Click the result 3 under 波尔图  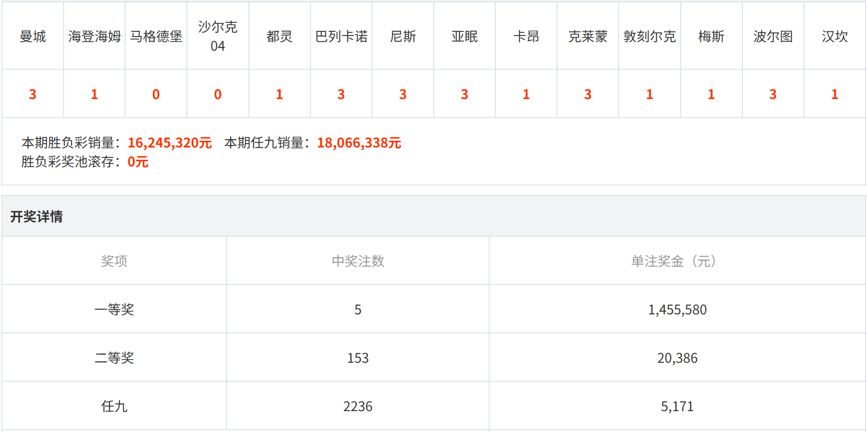[x=773, y=94]
